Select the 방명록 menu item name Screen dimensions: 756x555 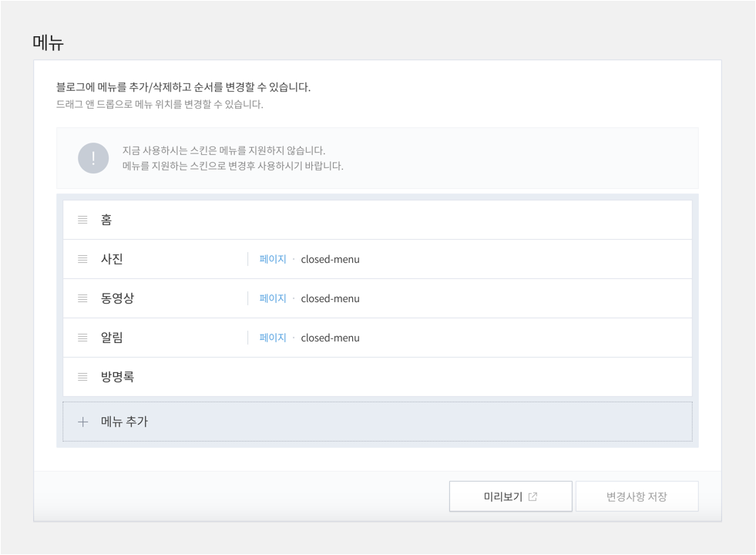point(117,377)
